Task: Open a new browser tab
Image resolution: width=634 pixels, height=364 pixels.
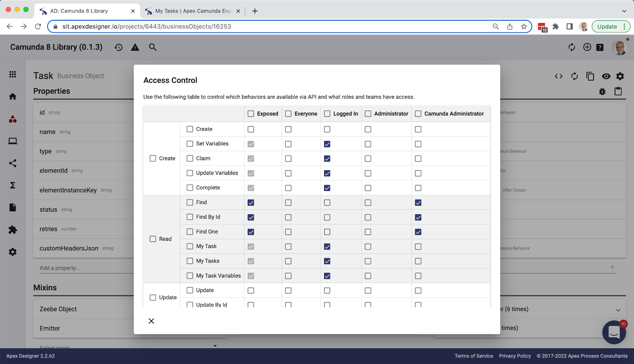Action: point(255,11)
